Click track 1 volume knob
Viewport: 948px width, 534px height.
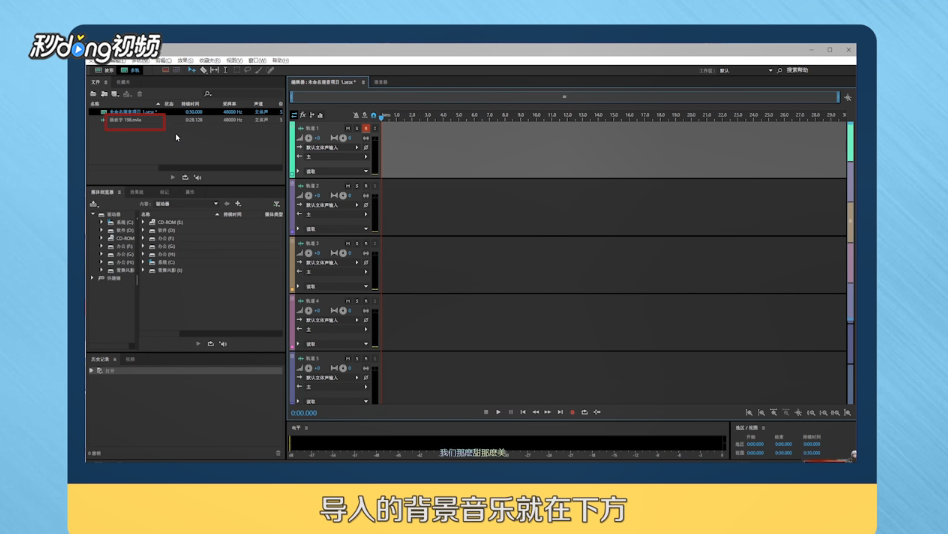point(308,138)
